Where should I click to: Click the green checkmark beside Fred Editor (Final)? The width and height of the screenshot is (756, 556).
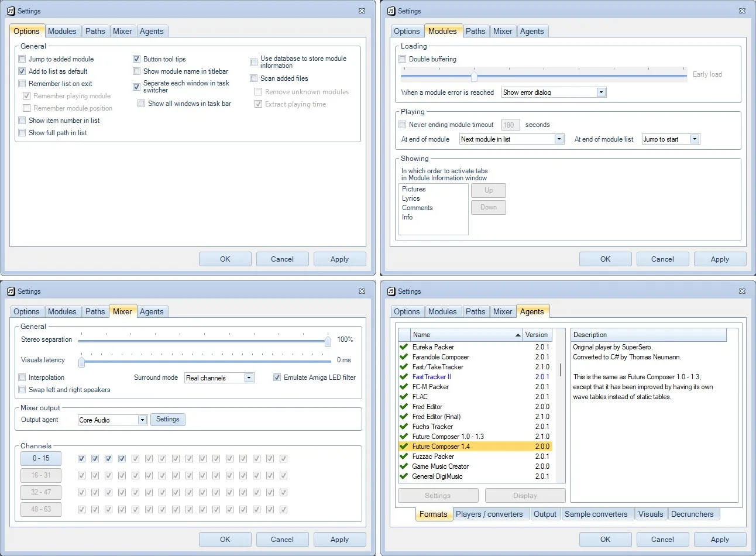coord(404,417)
